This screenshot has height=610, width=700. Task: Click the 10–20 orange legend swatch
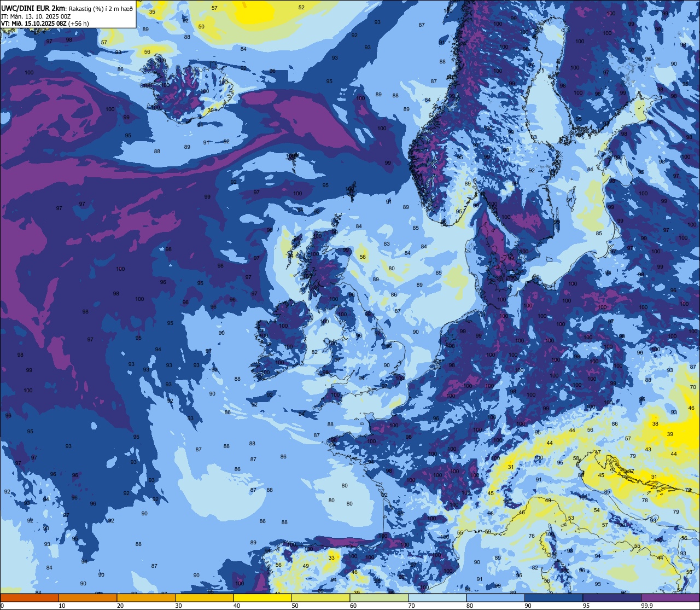(x=87, y=597)
